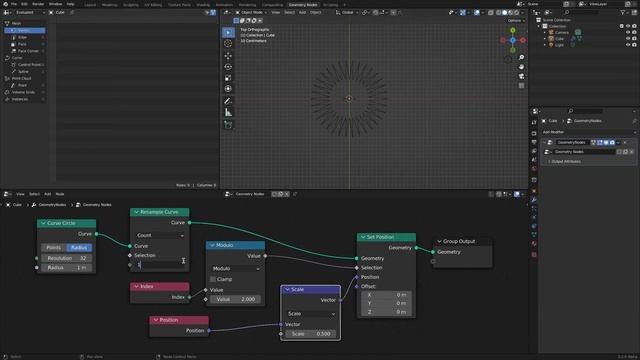Open the Window menu
Viewport: 640px width, 360px height.
pyautogui.click(x=56, y=4)
